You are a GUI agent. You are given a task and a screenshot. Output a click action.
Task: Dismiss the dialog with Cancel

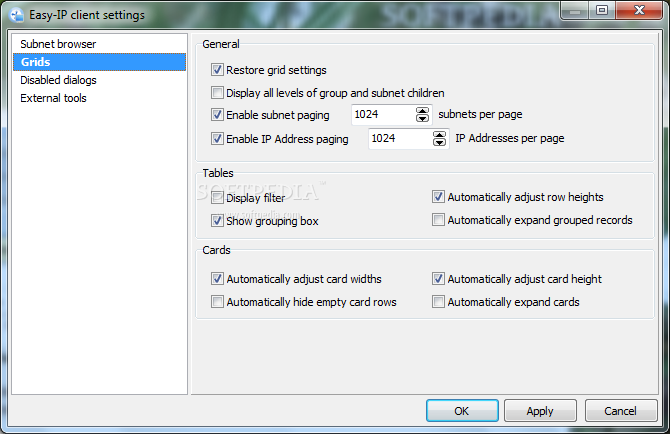tap(620, 411)
